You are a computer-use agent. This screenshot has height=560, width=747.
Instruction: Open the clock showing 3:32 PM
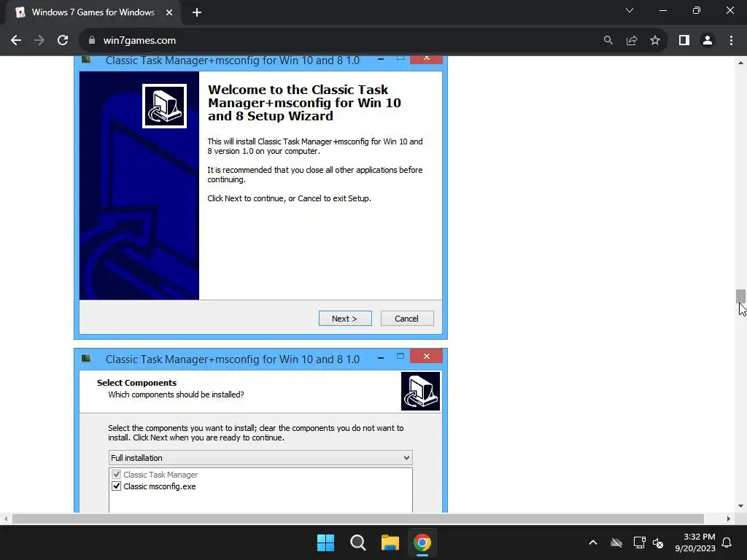(695, 542)
